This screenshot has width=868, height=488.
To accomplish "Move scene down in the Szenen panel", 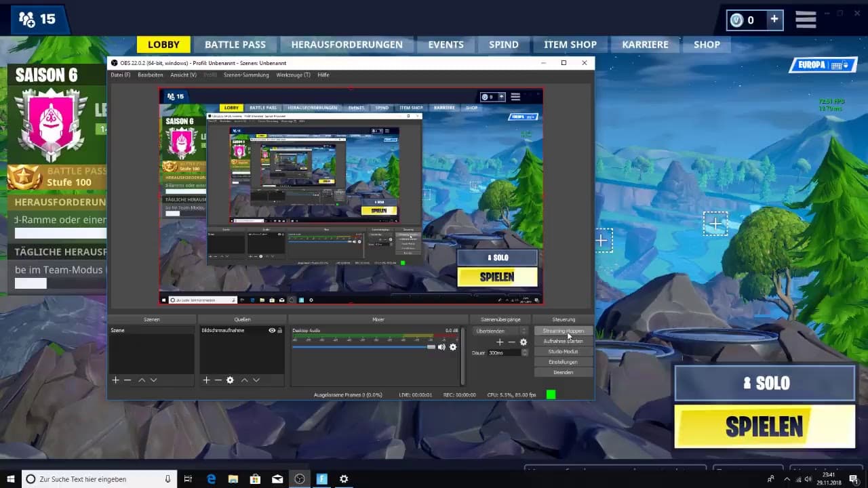I will click(153, 380).
